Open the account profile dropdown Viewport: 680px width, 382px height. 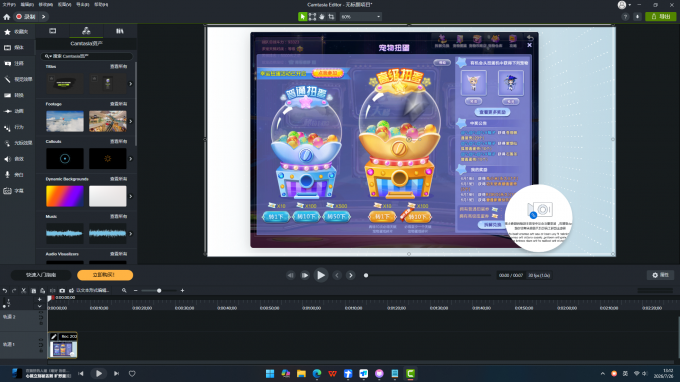(624, 5)
